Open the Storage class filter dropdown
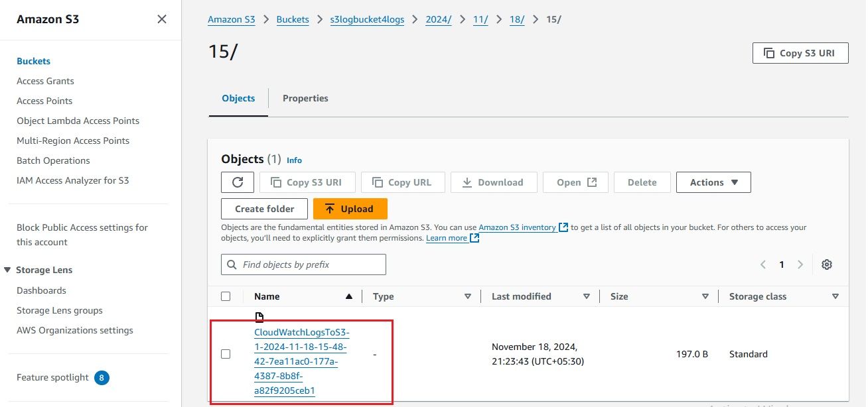868x407 pixels. pyautogui.click(x=834, y=296)
